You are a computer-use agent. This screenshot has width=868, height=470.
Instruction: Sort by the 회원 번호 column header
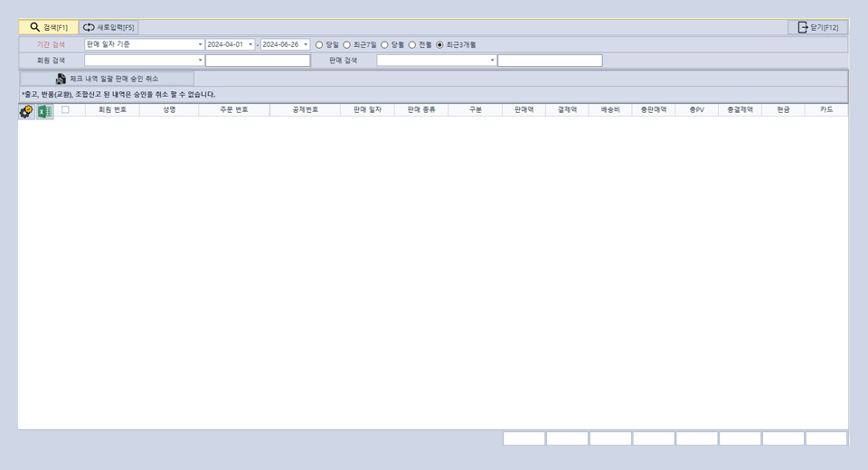[112, 109]
